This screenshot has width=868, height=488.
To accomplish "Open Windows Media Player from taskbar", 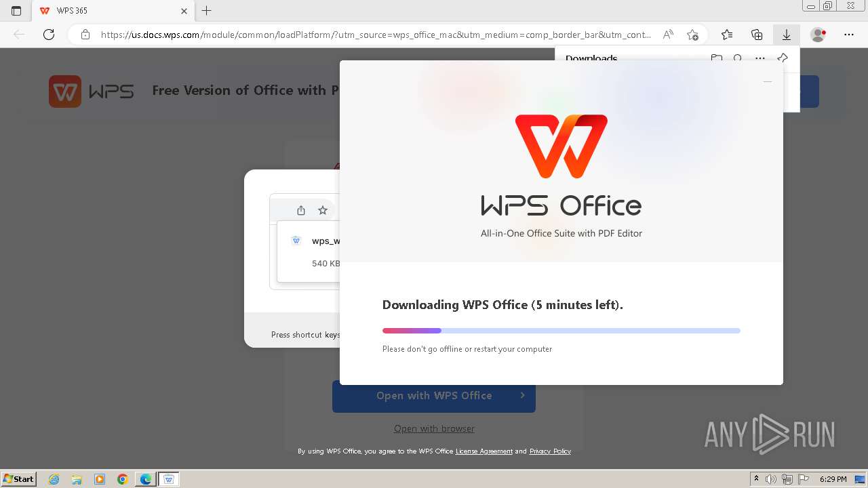I will click(100, 479).
